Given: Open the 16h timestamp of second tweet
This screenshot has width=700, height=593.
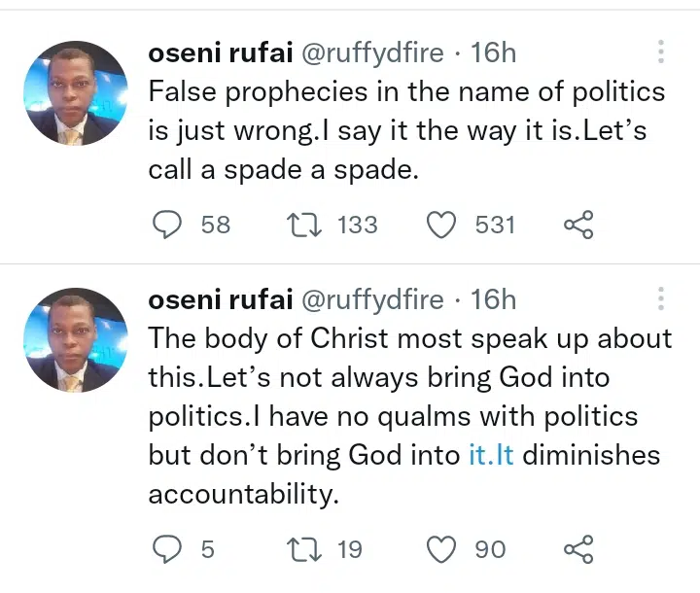Looking at the screenshot, I should click(x=493, y=298).
